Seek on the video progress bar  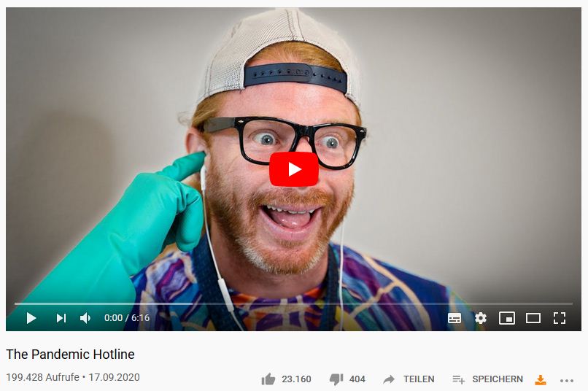(x=293, y=303)
